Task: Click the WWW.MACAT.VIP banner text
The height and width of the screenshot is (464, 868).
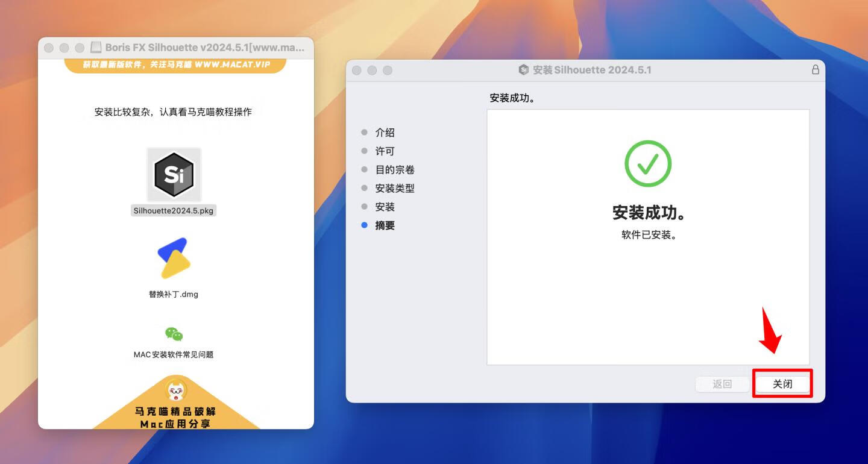Action: pos(233,64)
